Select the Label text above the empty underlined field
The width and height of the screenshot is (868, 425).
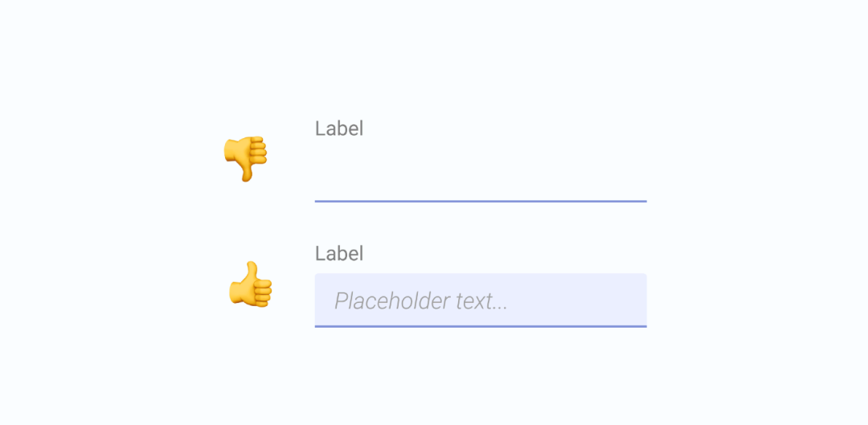(339, 129)
